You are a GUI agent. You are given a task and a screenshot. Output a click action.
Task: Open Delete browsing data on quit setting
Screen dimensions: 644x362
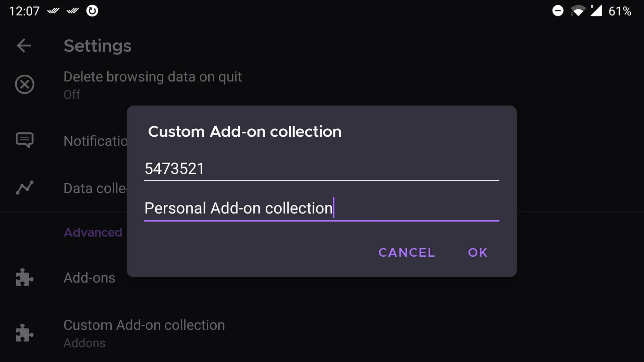(x=153, y=77)
